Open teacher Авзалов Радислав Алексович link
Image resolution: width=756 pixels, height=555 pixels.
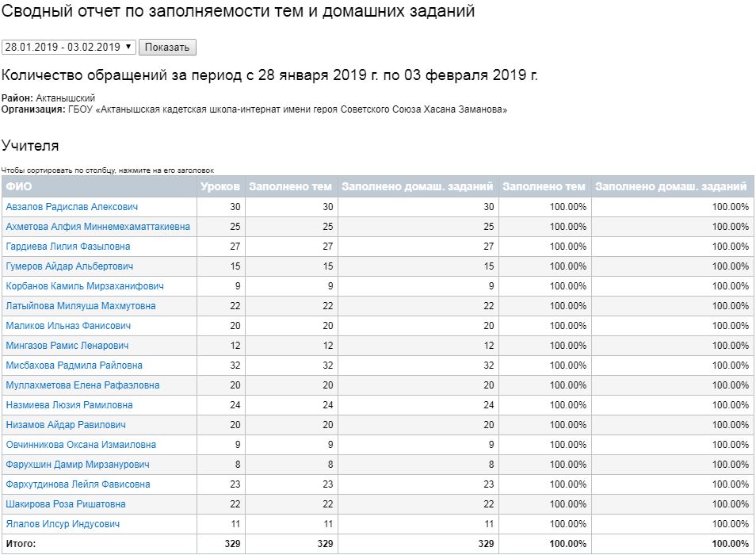71,207
